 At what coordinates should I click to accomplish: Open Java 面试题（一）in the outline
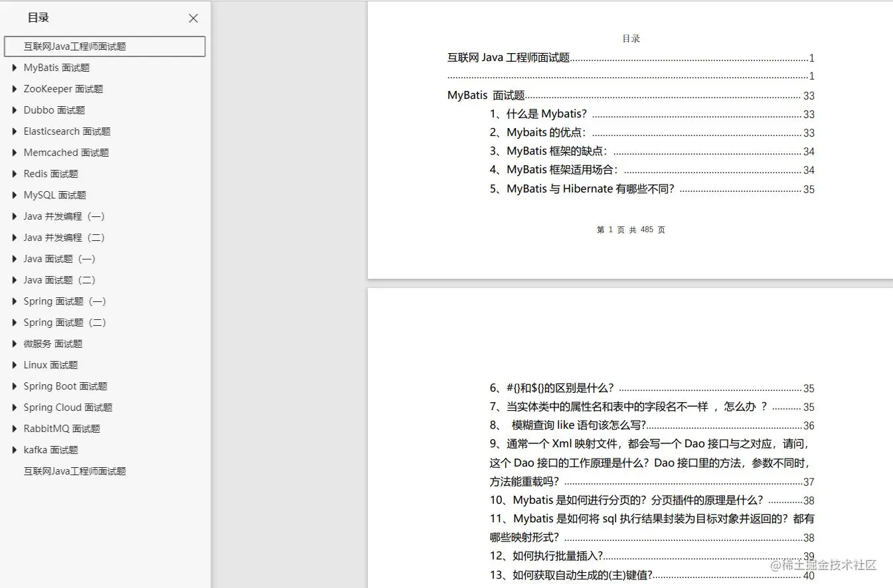pos(60,259)
